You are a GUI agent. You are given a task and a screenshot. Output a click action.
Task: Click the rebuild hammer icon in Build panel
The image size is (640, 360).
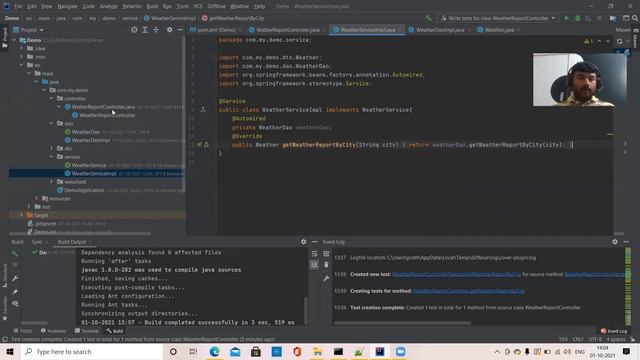click(15, 253)
